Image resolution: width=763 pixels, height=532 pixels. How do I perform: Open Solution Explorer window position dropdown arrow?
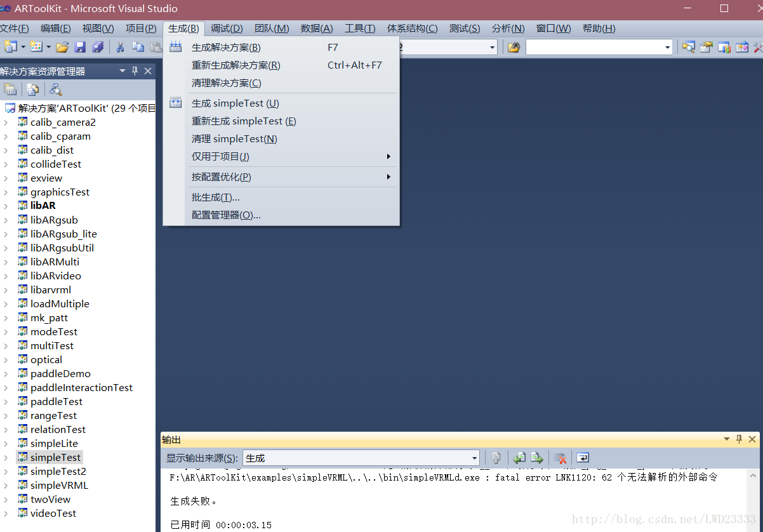[123, 71]
